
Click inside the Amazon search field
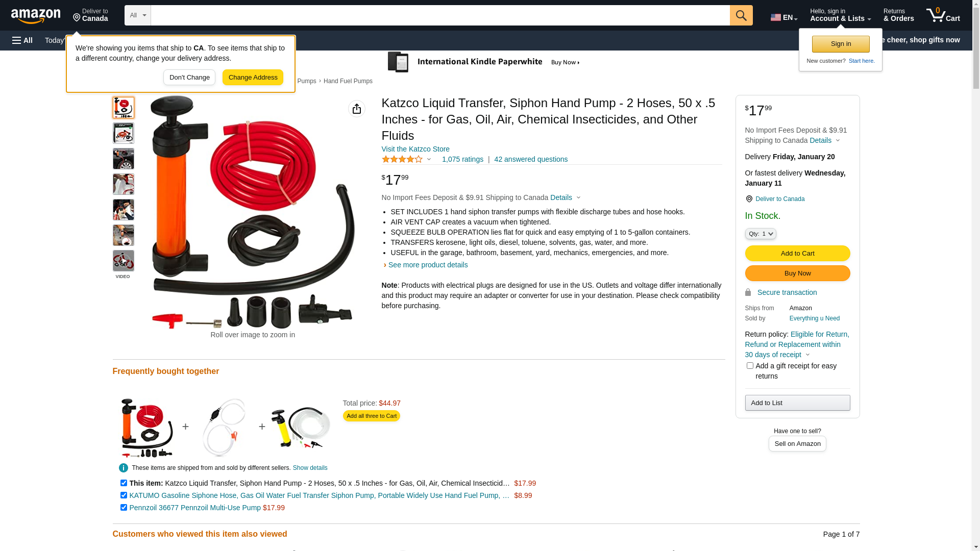pyautogui.click(x=440, y=15)
